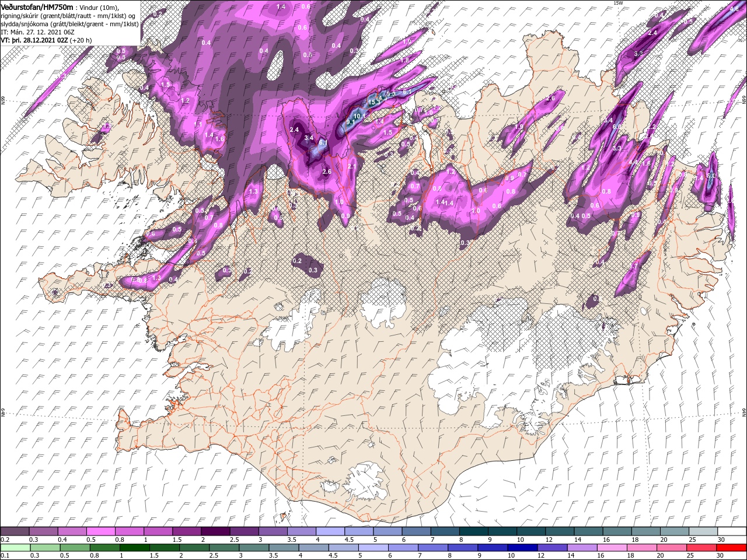
Task: Pick upper legend swatch between 4 and 4.5
Action: click(x=330, y=531)
